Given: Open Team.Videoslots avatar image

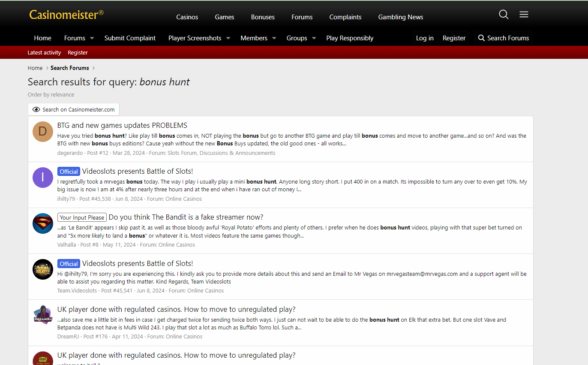Looking at the screenshot, I should pyautogui.click(x=43, y=269).
